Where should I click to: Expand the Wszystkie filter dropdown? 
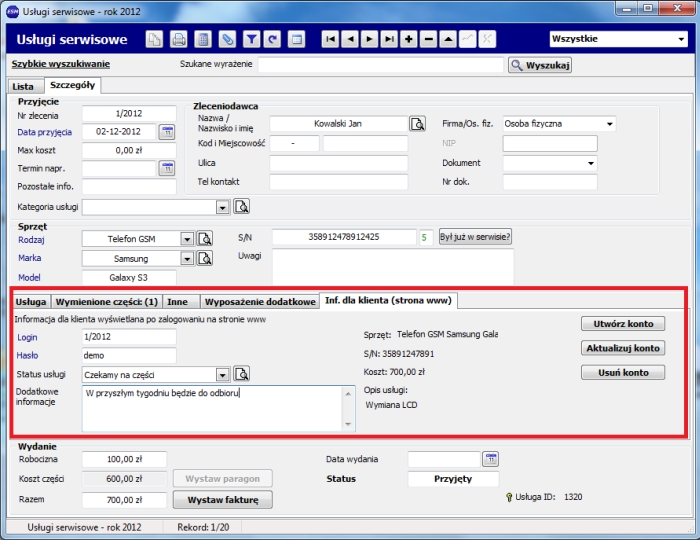point(680,40)
